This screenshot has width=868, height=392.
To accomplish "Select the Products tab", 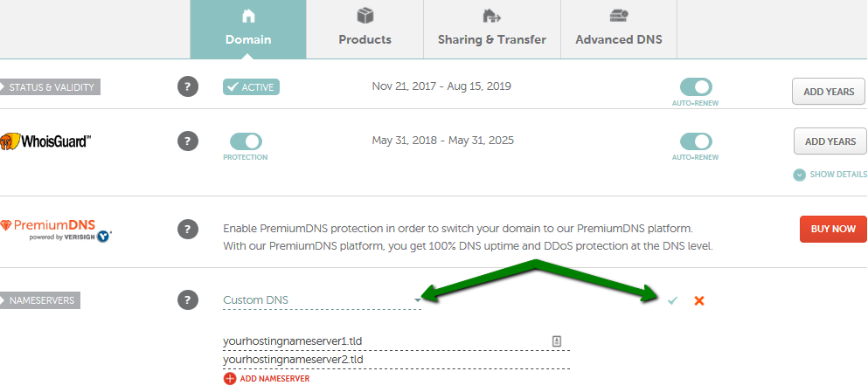I will pyautogui.click(x=365, y=30).
